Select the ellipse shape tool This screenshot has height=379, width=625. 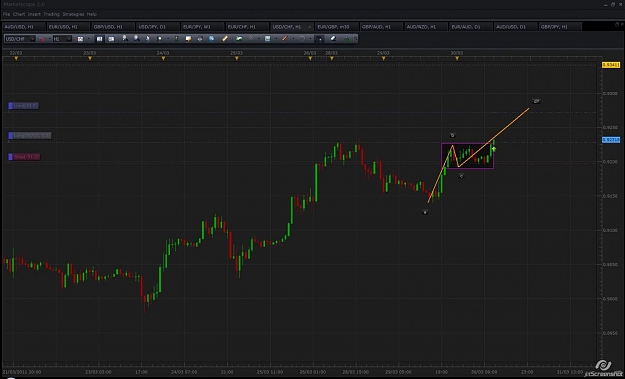(302, 39)
